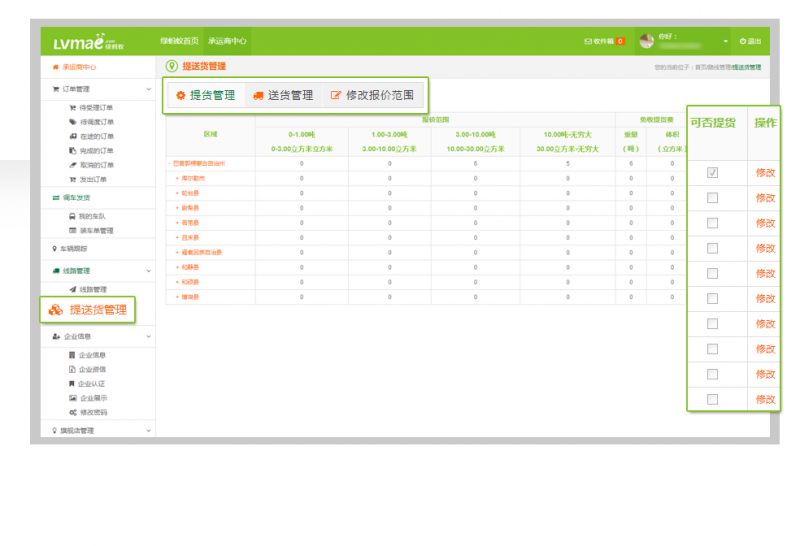Image resolution: width=800 pixels, height=546 pixels.
Task: Click the 区域 column header
Action: (210, 134)
